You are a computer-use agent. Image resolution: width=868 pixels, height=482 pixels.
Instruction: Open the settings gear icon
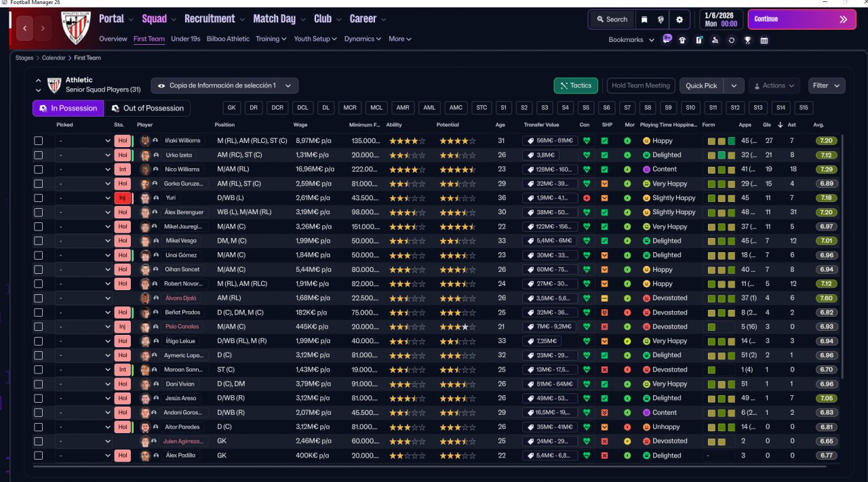(679, 20)
